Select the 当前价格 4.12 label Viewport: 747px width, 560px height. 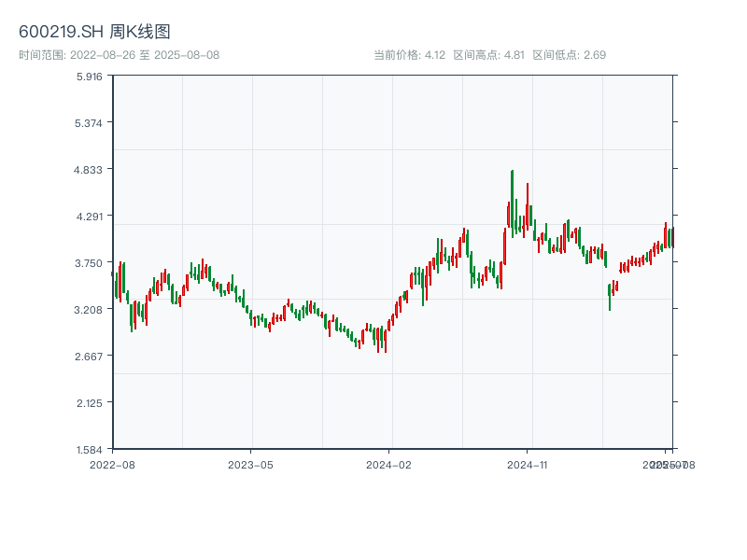tap(409, 55)
